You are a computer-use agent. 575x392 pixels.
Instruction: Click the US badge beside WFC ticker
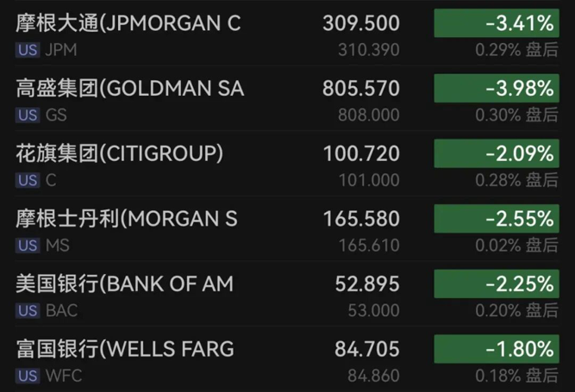pyautogui.click(x=28, y=376)
